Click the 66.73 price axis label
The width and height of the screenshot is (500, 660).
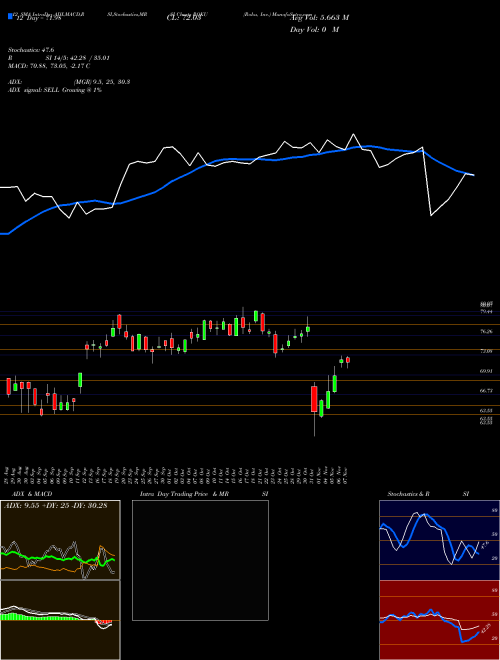coord(486,391)
